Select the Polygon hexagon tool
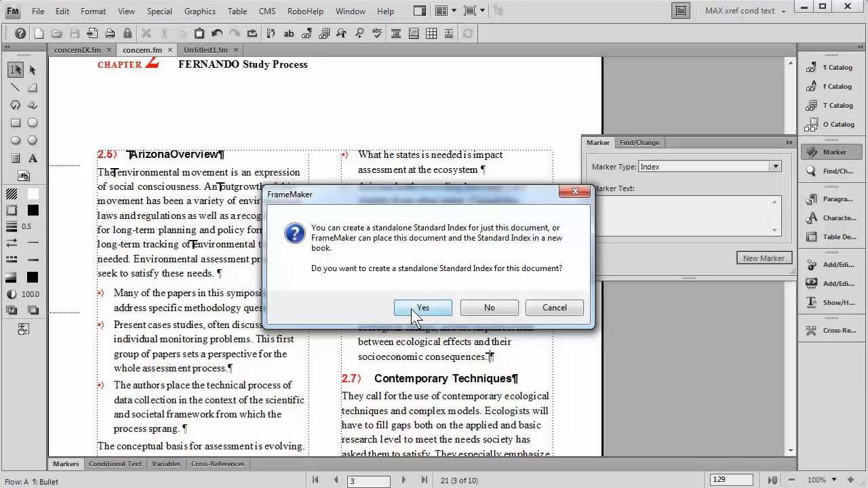 pyautogui.click(x=33, y=140)
